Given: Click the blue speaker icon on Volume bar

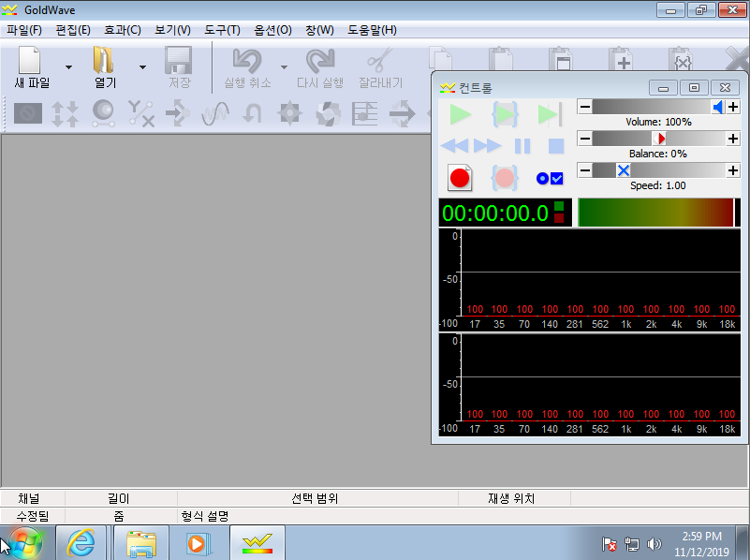Looking at the screenshot, I should (718, 107).
